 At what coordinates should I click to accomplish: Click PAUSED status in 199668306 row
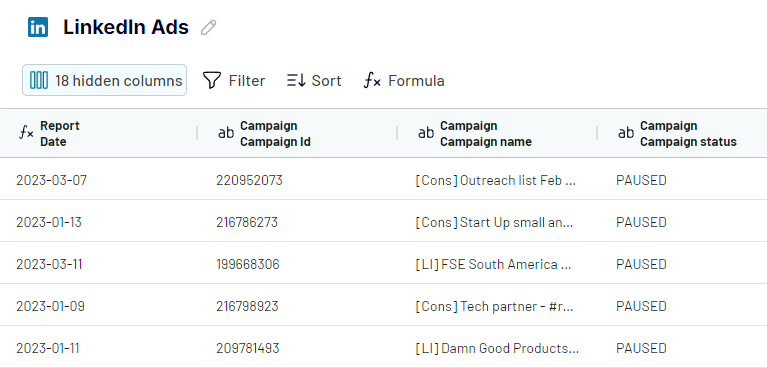coord(641,264)
